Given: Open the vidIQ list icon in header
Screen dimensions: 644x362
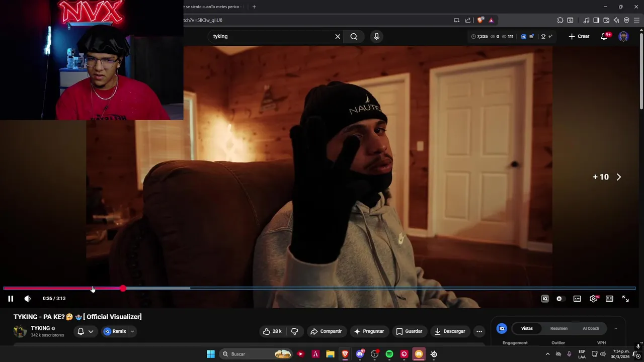Looking at the screenshot, I should coord(532,36).
